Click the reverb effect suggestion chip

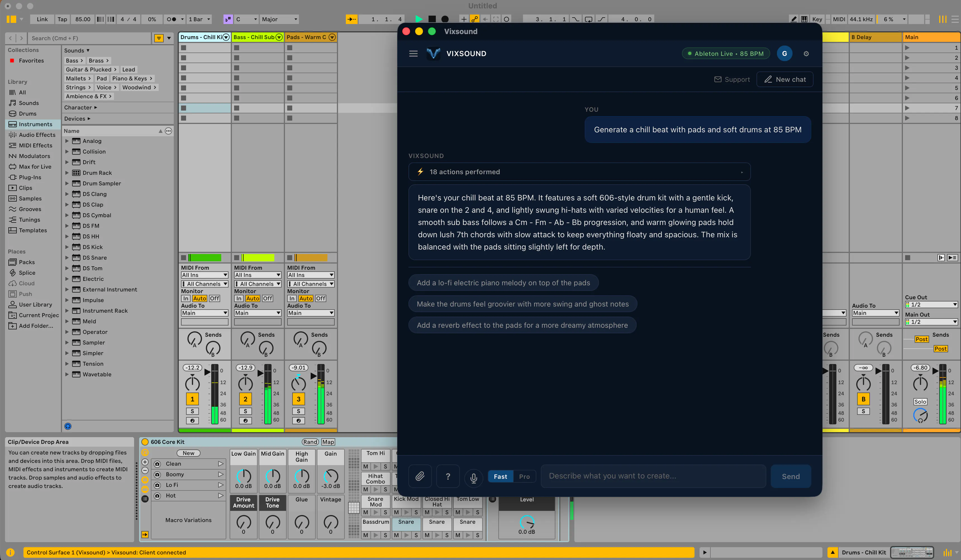click(x=522, y=325)
